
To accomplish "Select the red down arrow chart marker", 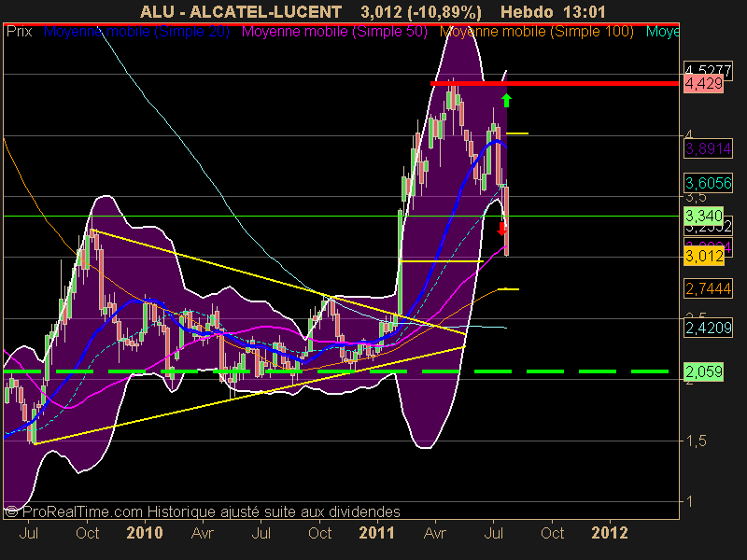I will 501,229.
